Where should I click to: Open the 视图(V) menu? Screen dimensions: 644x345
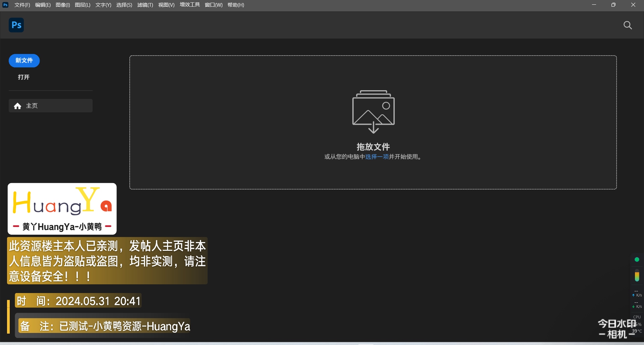click(x=166, y=5)
